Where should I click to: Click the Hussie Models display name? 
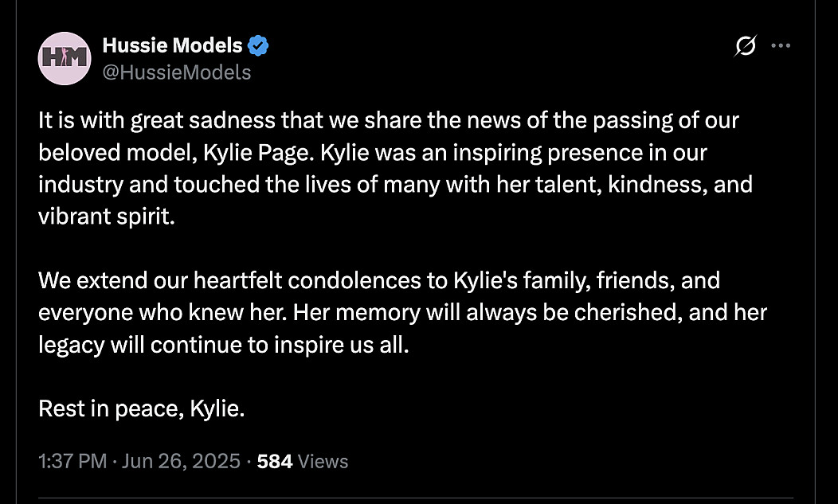coord(171,46)
